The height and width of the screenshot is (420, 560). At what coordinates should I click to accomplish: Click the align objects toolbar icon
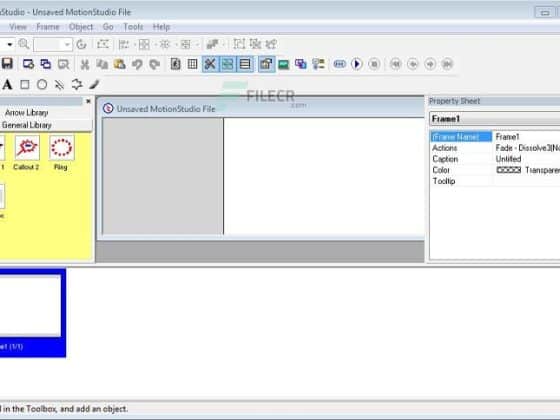click(x=124, y=44)
